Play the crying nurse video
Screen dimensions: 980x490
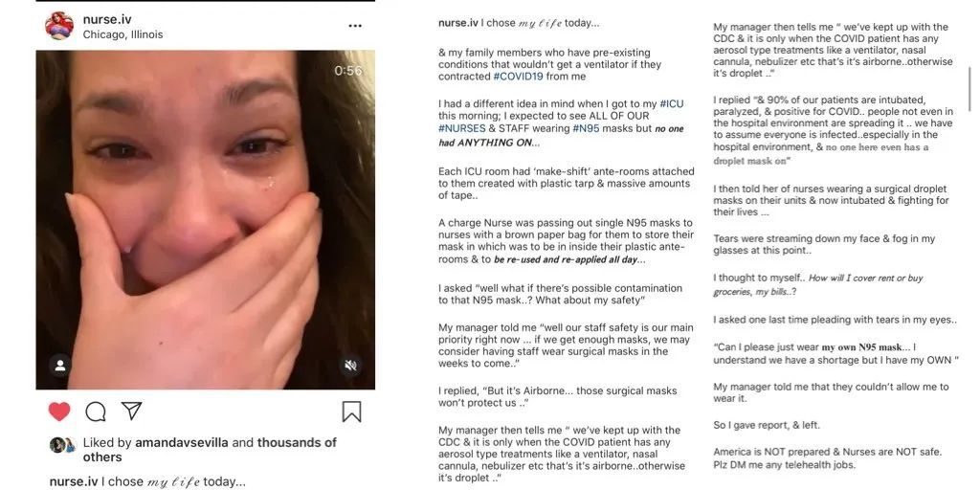coord(205,220)
